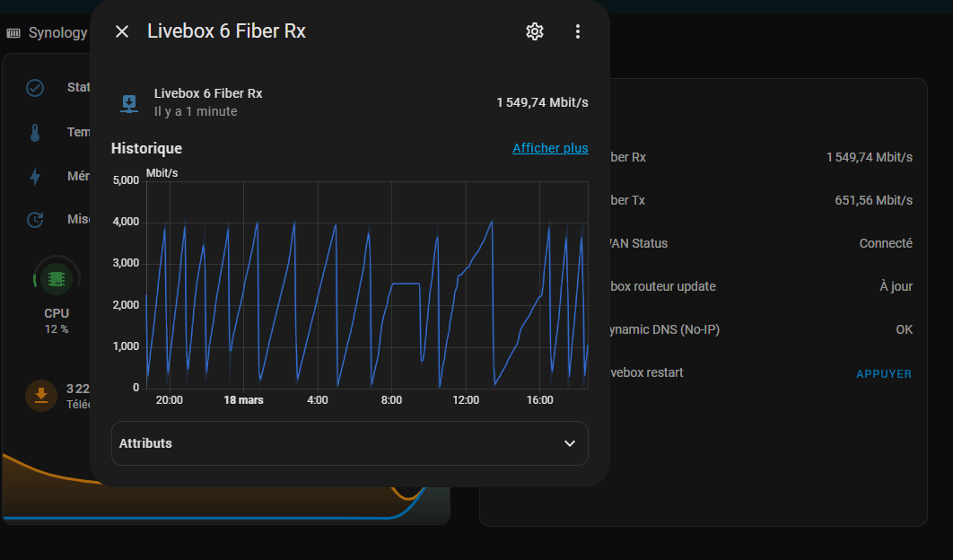Click the Synology memory chip icon
Image resolution: width=953 pixels, height=560 pixels.
(x=13, y=33)
